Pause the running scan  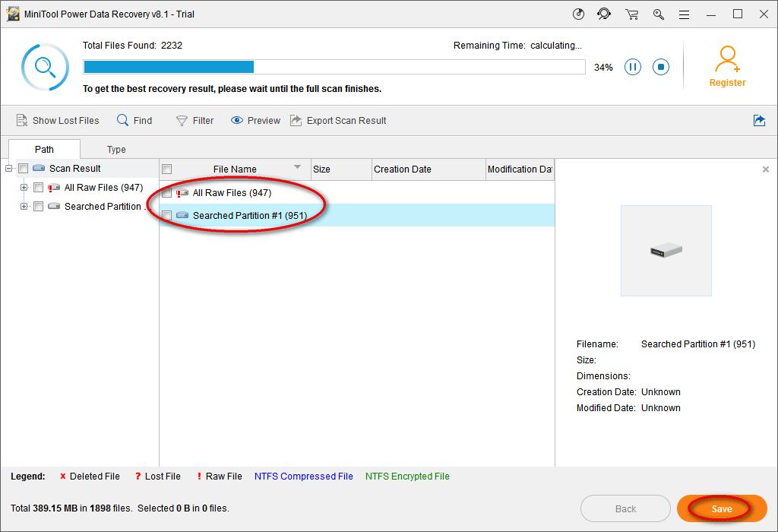(x=632, y=67)
